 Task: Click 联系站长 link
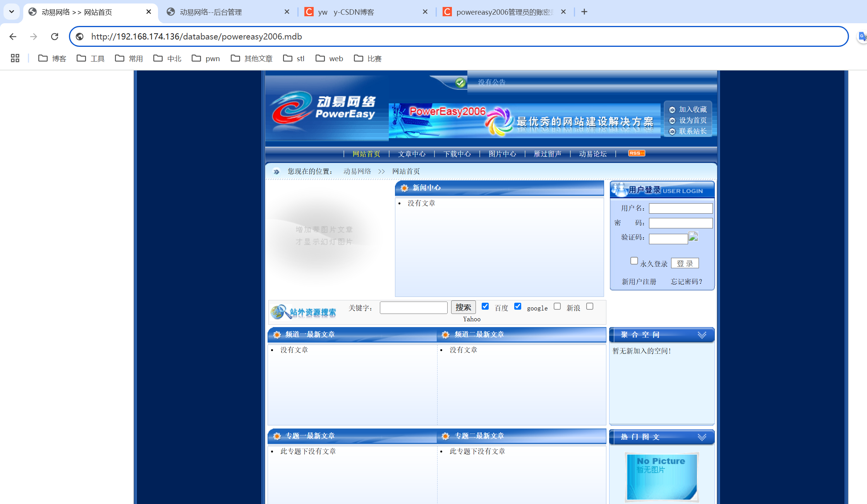693,131
